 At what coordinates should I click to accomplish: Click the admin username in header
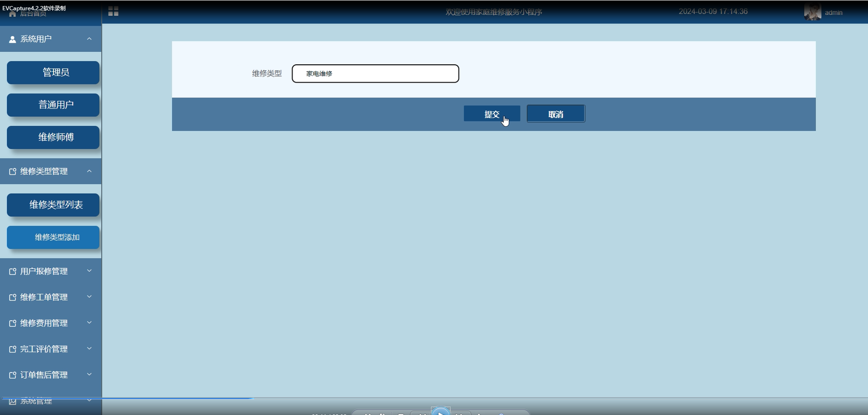click(x=834, y=13)
